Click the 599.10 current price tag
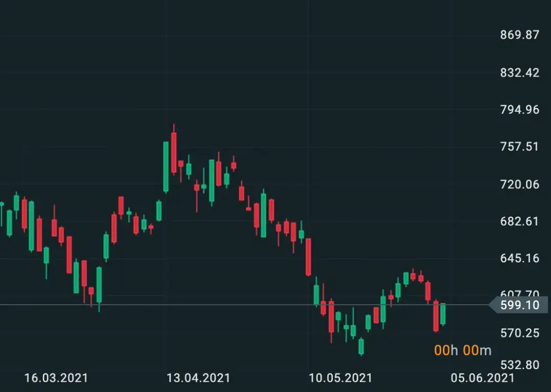Image resolution: width=551 pixels, height=392 pixels. pyautogui.click(x=519, y=305)
